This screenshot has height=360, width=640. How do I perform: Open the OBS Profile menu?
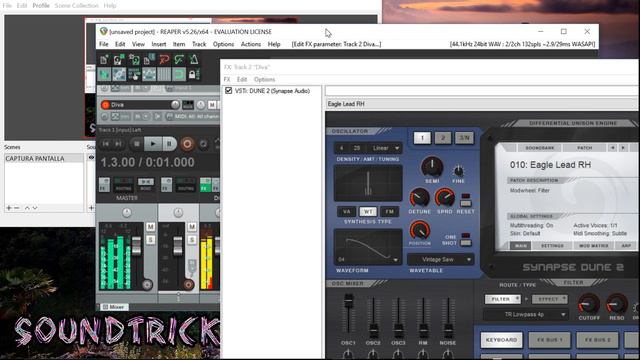pos(41,6)
